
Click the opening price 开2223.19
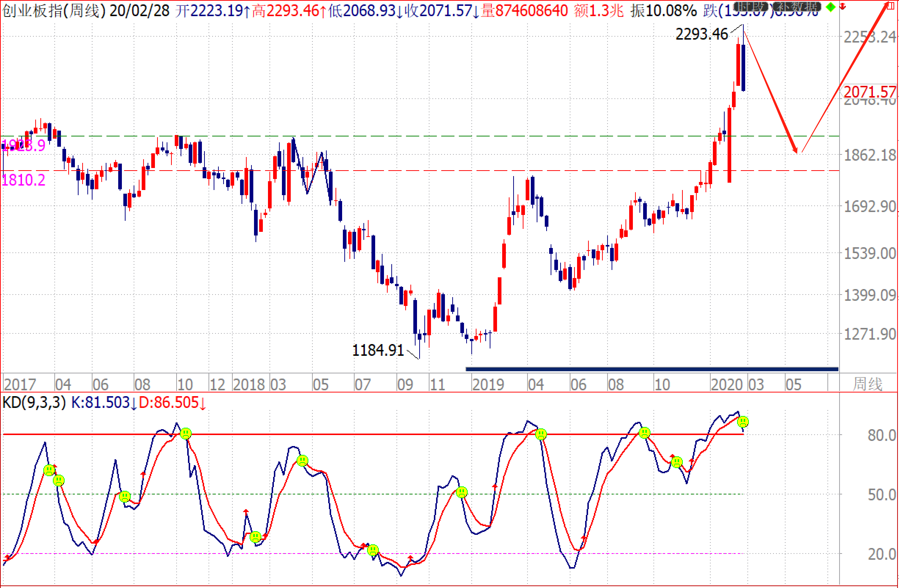213,11
